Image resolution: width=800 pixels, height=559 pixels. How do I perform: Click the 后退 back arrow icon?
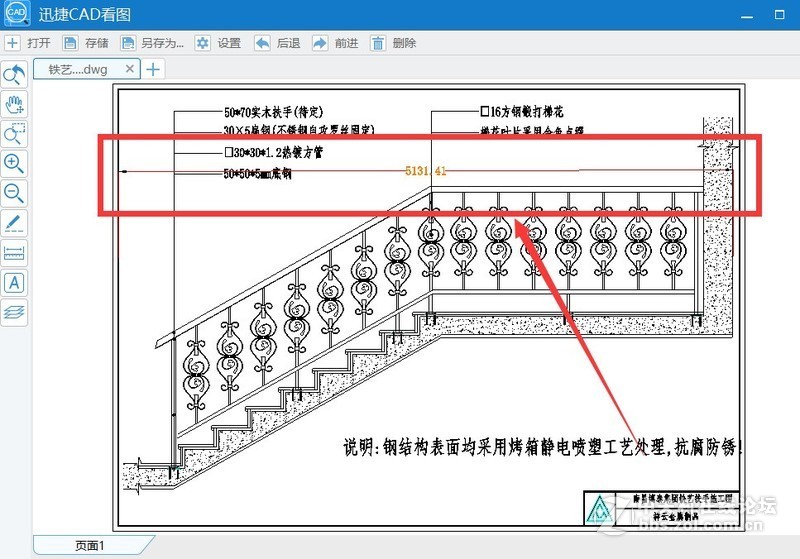(262, 43)
